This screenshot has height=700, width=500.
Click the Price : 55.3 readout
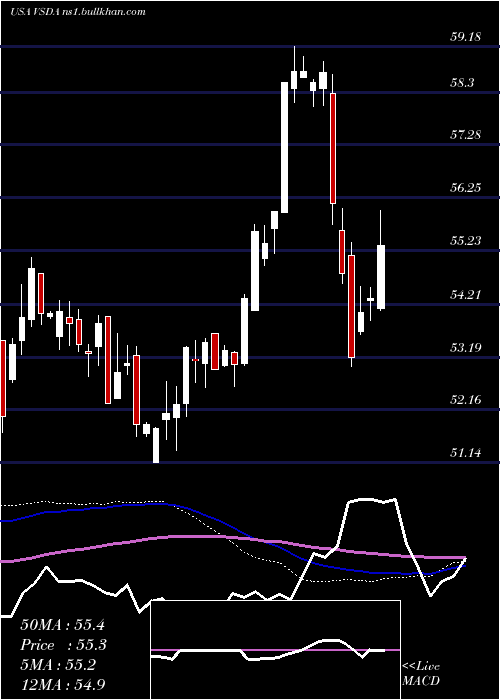point(62,645)
